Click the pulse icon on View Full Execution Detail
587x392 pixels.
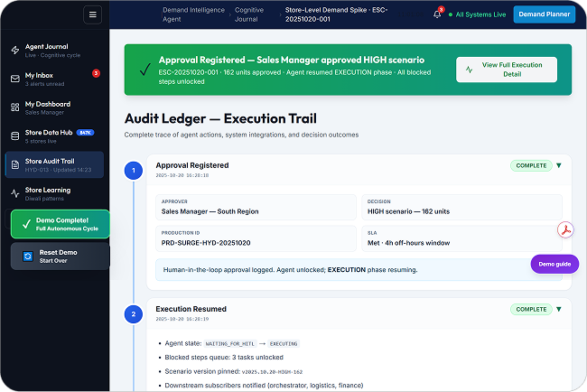469,70
